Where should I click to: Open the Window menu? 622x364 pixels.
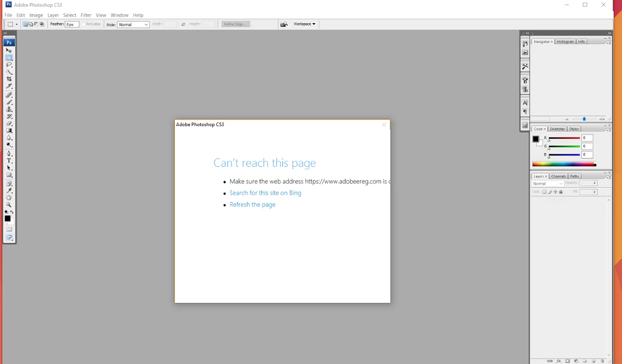[120, 15]
